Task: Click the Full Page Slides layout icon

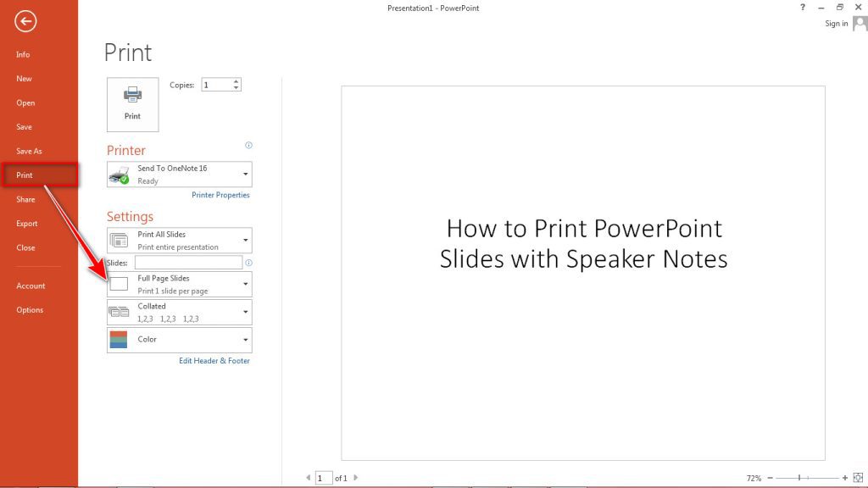Action: 119,283
